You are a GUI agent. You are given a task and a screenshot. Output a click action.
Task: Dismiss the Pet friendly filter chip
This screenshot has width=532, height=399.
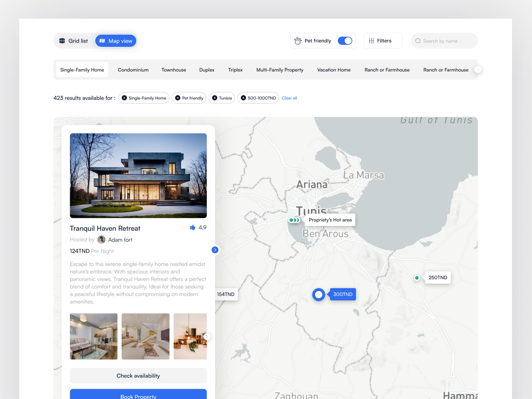(x=178, y=98)
